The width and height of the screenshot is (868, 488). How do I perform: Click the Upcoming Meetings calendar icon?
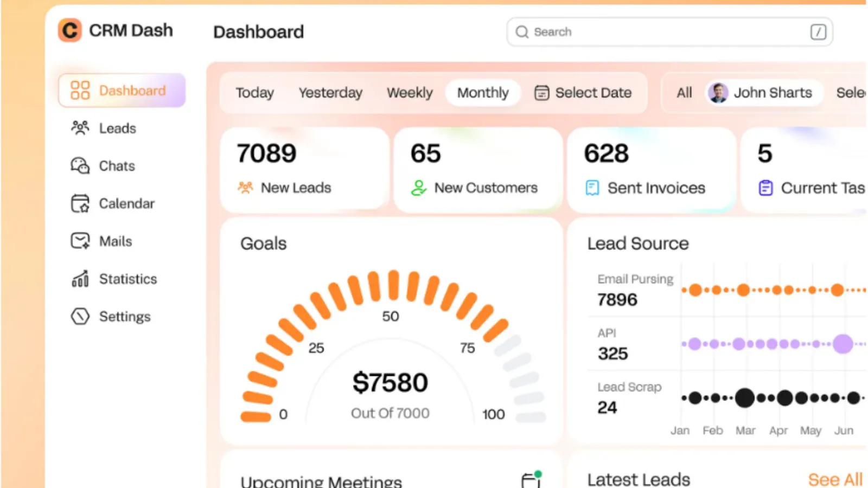pyautogui.click(x=531, y=479)
